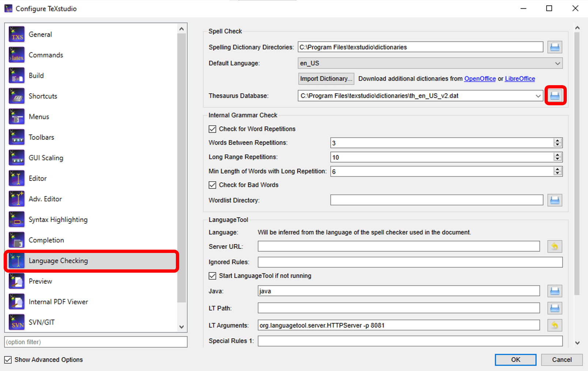Toggle Start LanguageTool if not running

pyautogui.click(x=212, y=276)
